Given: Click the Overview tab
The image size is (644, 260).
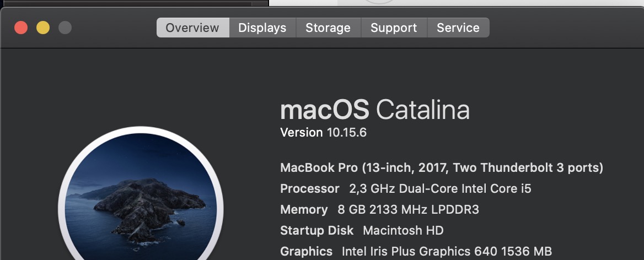Looking at the screenshot, I should tap(192, 28).
